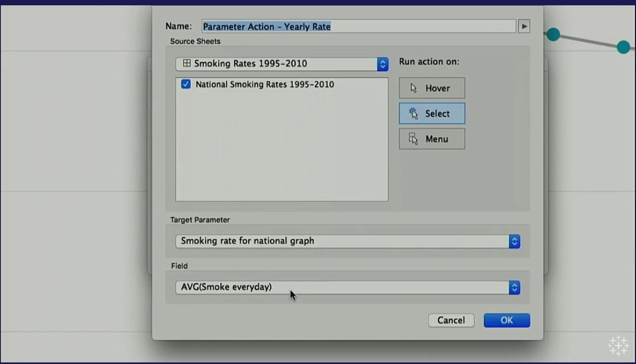Click the teal data point at top right
The image size is (636, 364).
(622, 47)
